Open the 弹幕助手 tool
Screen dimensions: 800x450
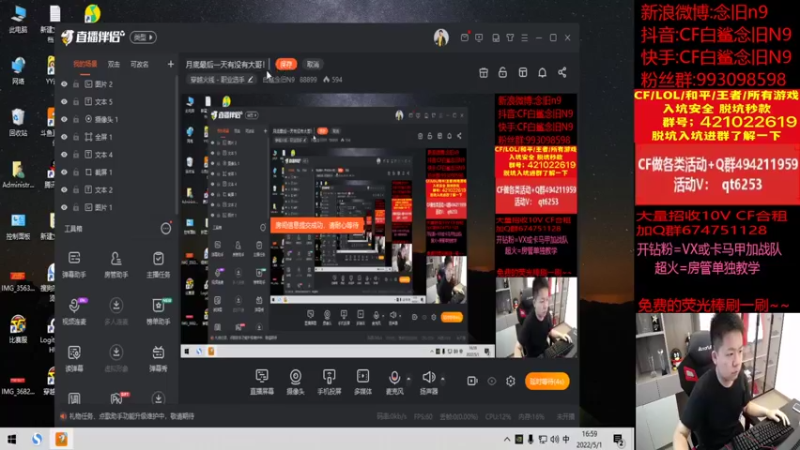pos(74,264)
